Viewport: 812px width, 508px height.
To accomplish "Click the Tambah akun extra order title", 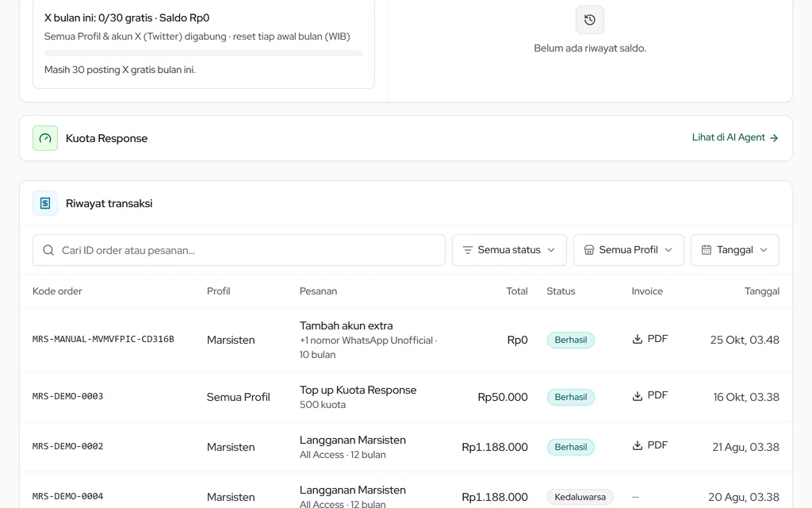I will (346, 325).
